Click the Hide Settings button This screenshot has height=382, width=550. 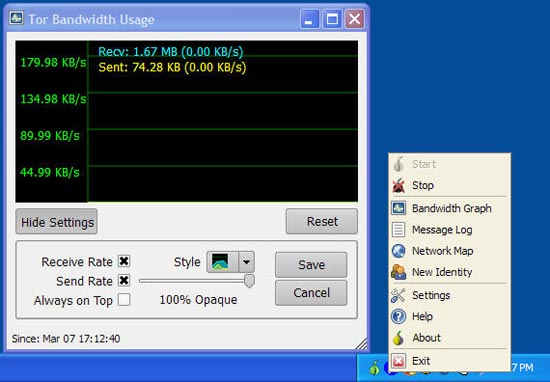click(x=57, y=222)
